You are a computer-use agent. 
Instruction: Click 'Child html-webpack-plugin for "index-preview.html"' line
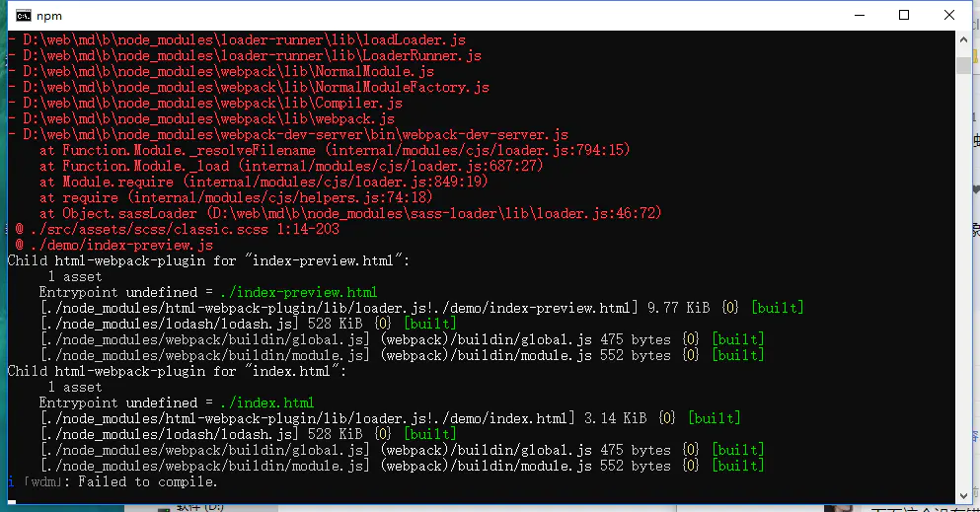[208, 261]
